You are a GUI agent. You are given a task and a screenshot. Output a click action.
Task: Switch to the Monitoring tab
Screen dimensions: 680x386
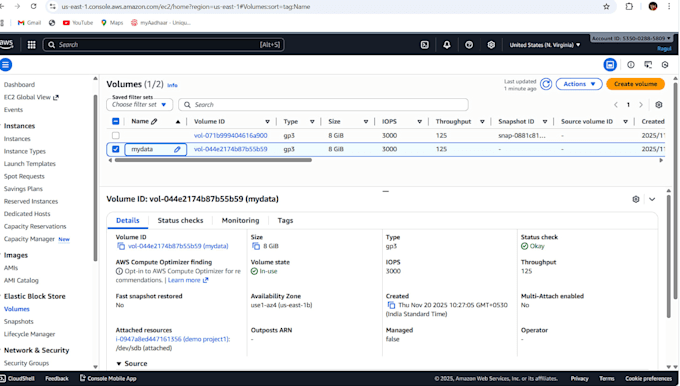coord(240,220)
